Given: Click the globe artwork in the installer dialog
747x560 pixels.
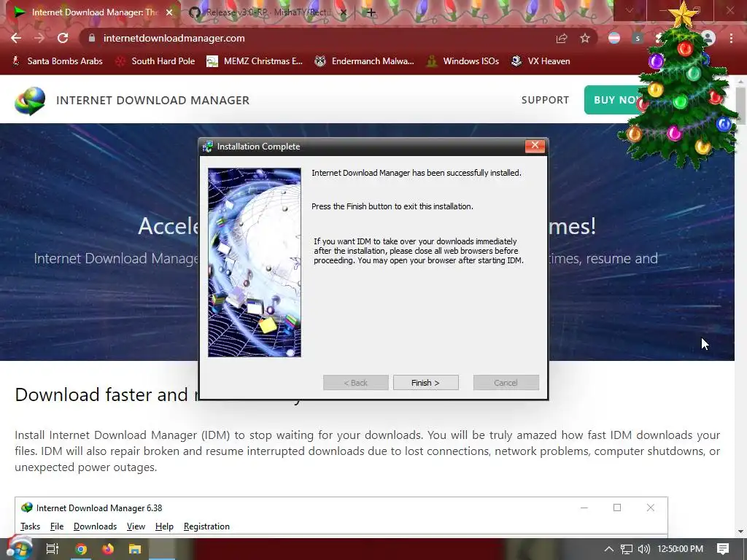Looking at the screenshot, I should tap(255, 262).
